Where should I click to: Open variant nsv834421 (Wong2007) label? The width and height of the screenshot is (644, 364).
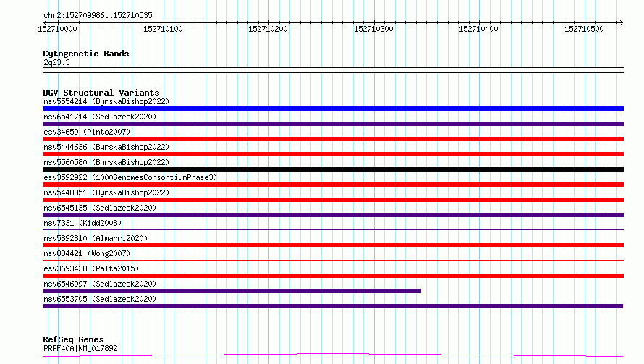(x=87, y=253)
